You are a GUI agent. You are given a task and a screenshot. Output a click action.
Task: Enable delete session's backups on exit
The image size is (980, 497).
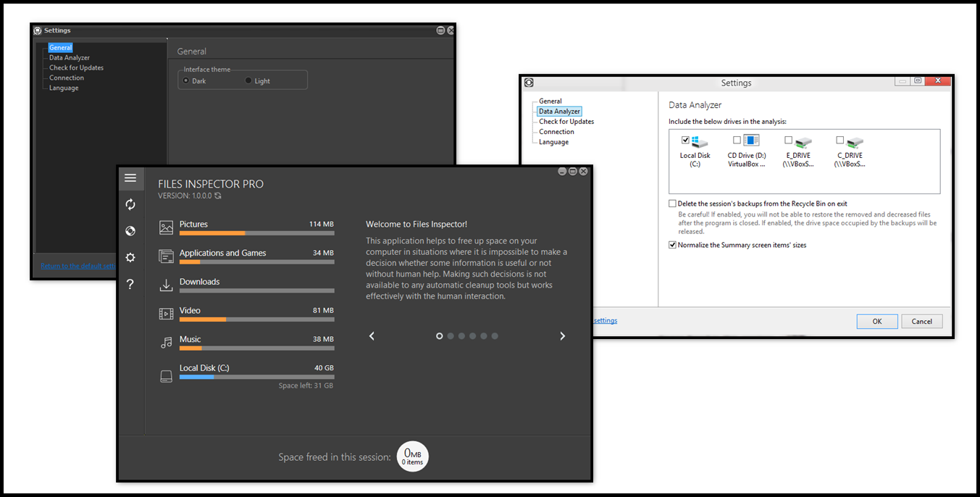pos(672,204)
